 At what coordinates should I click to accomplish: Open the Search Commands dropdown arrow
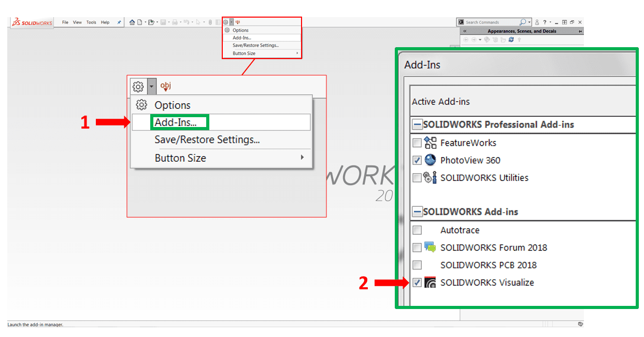[529, 22]
